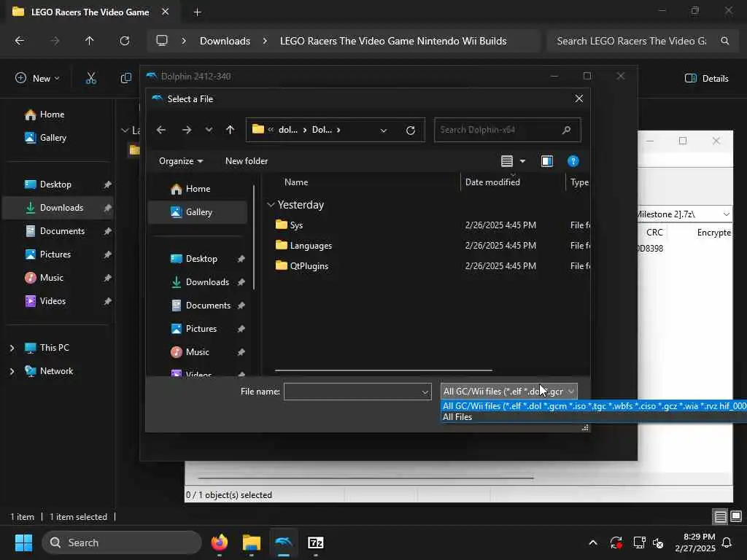Expand This PC in Explorer sidebar
Viewport: 747px width, 560px height.
[x=12, y=348]
